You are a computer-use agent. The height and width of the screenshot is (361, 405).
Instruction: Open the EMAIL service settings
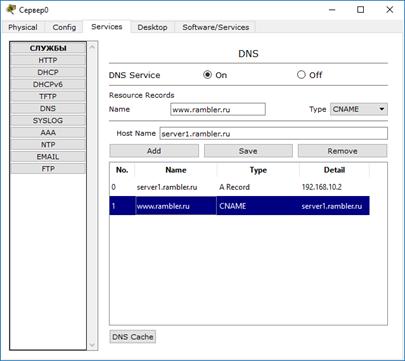tap(48, 157)
